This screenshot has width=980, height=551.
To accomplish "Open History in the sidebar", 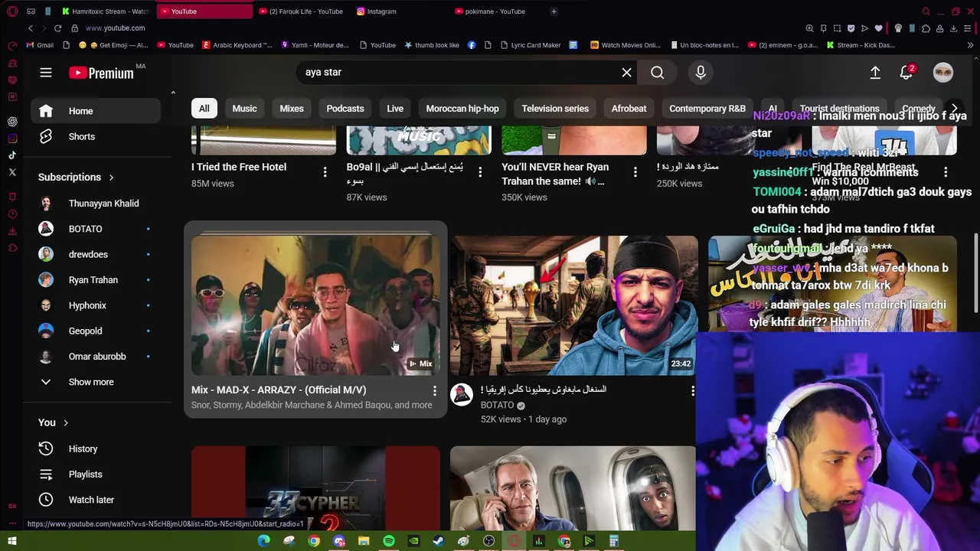I will tap(96, 448).
